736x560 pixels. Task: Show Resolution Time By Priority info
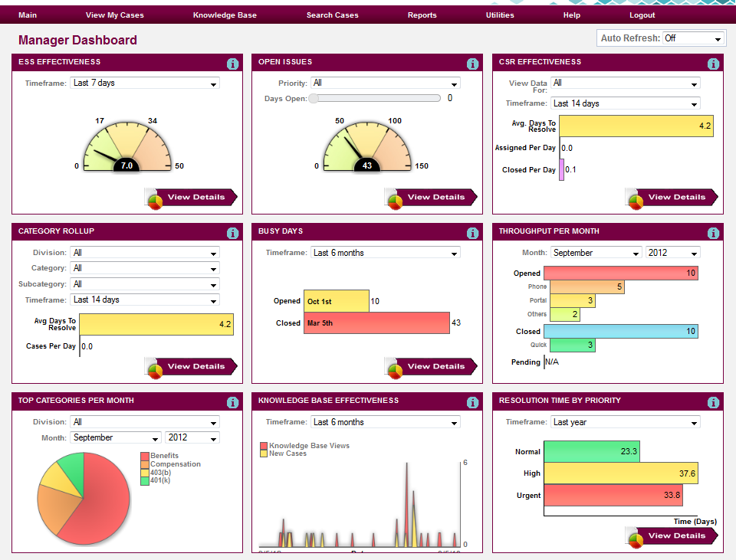tap(714, 403)
